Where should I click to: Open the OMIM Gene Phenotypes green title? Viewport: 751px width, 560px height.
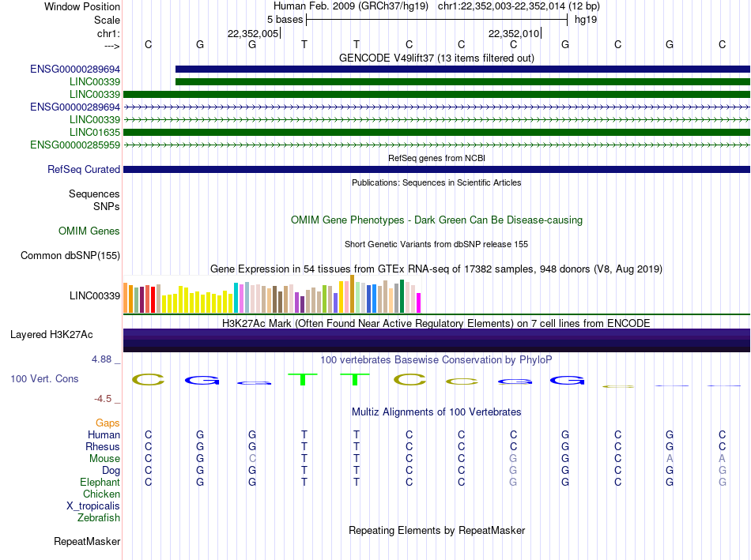pos(436,220)
